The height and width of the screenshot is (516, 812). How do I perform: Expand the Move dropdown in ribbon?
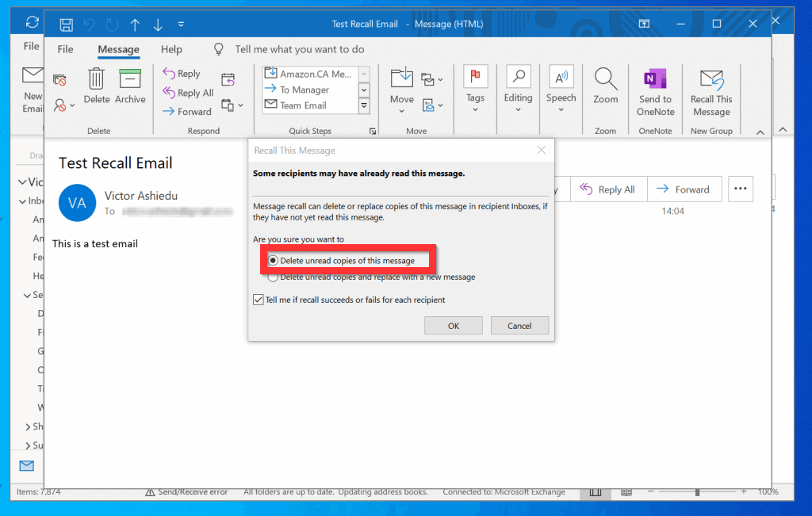point(401,110)
